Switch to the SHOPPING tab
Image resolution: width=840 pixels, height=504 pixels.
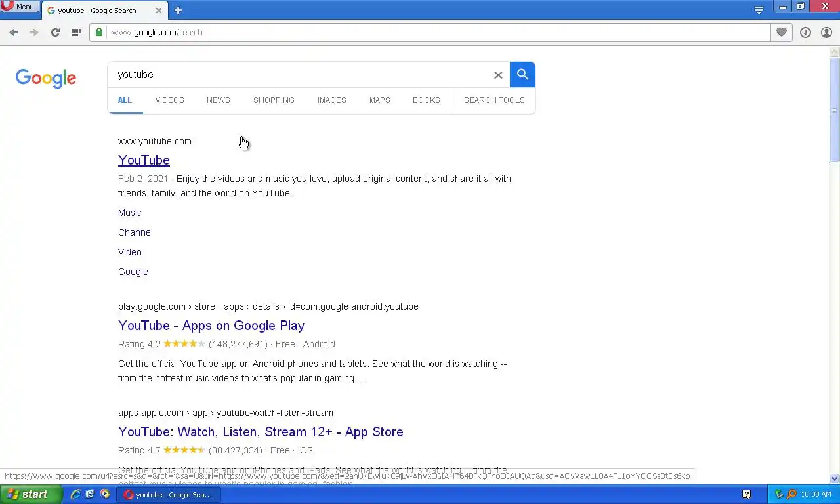[274, 100]
